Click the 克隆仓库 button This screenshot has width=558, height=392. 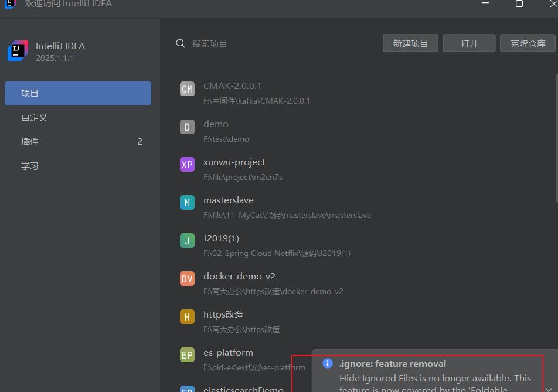pyautogui.click(x=528, y=43)
